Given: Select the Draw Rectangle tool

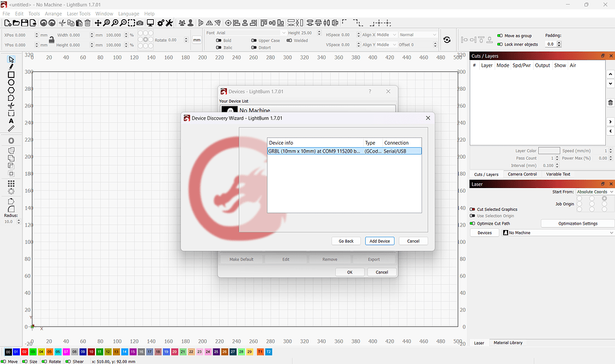Looking at the screenshot, I should tap(11, 74).
